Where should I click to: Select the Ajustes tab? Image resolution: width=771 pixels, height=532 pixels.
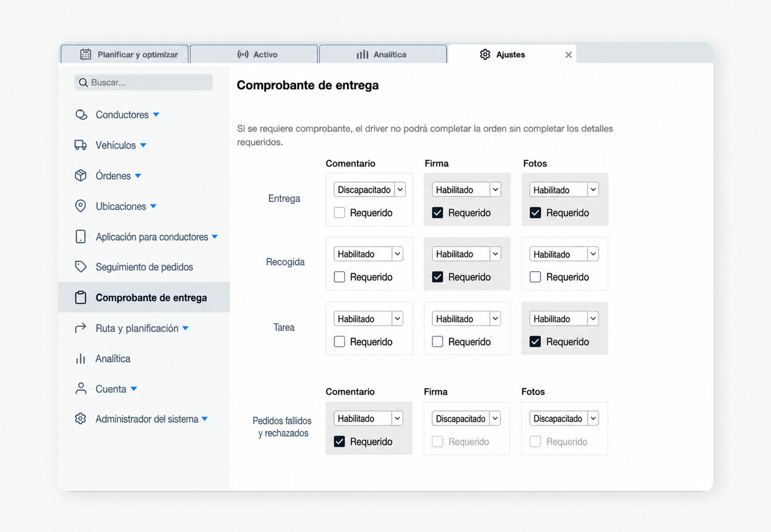pyautogui.click(x=512, y=54)
